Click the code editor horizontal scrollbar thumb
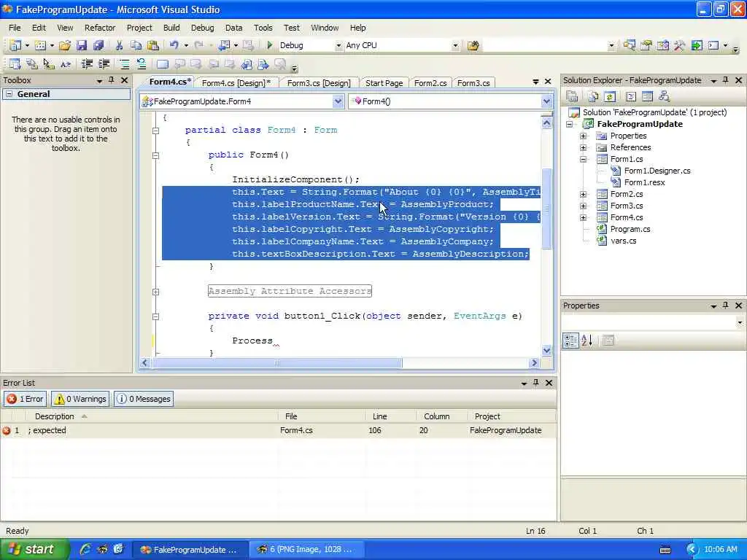Image resolution: width=747 pixels, height=560 pixels. click(x=276, y=363)
